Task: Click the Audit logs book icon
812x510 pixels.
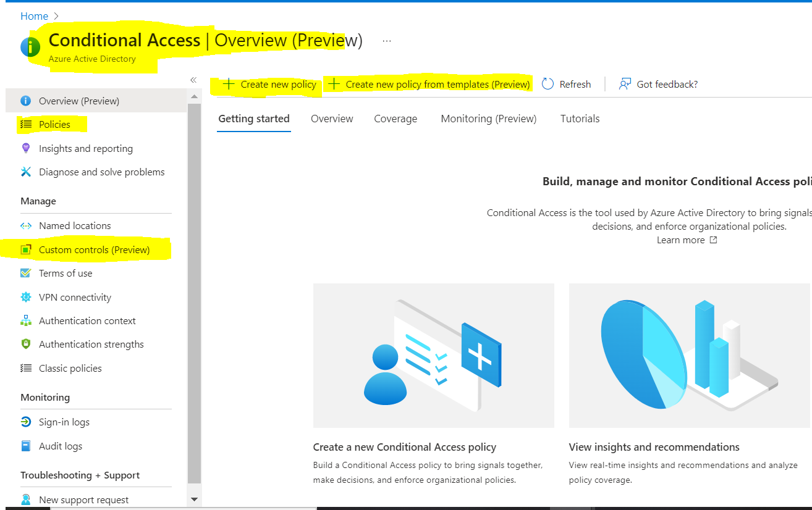Action: click(x=25, y=446)
